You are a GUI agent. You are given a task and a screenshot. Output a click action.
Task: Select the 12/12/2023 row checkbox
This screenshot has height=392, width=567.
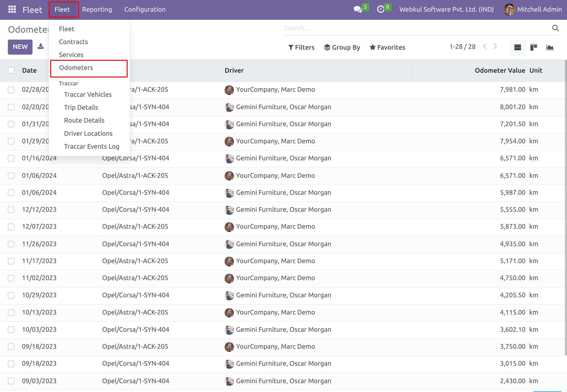[x=11, y=210]
